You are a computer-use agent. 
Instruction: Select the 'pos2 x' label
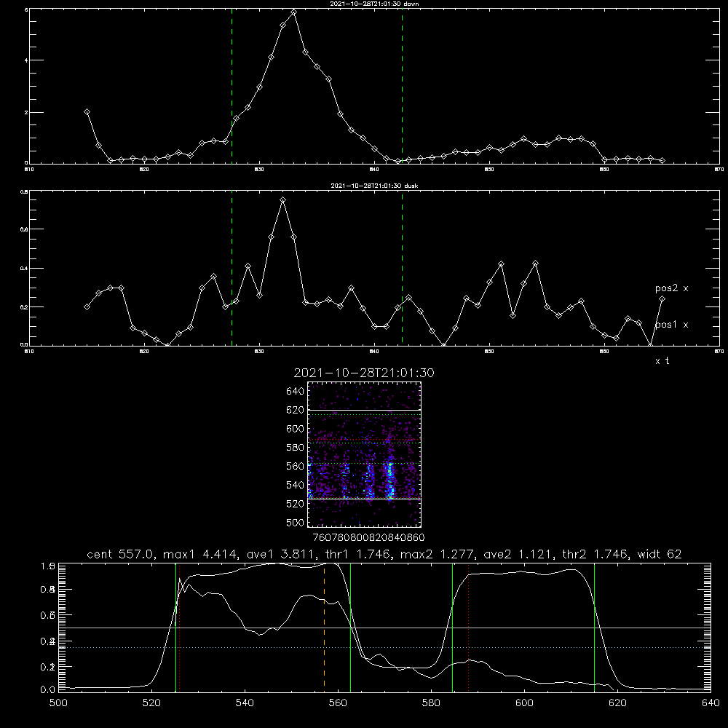[671, 288]
